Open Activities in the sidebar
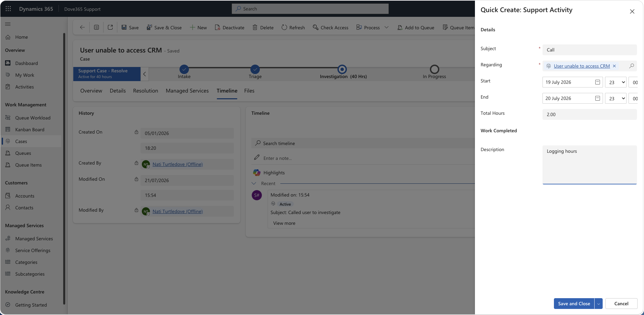The width and height of the screenshot is (644, 315). (x=32, y=87)
